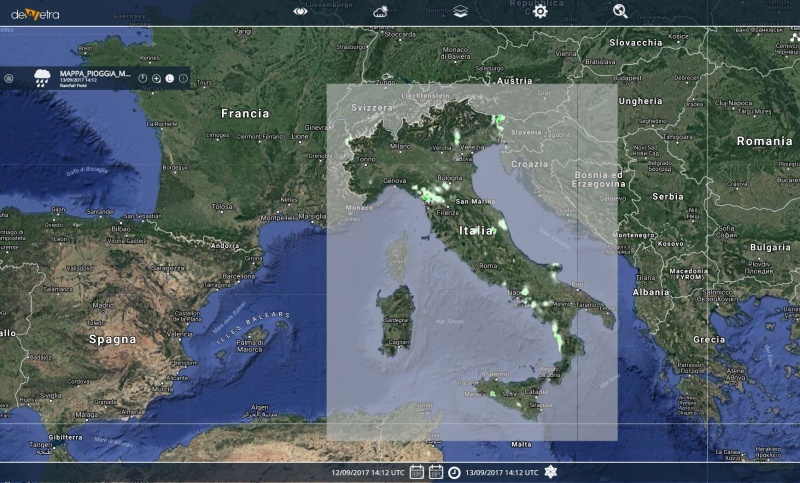Viewport: 800px width, 483px height.
Task: Click the eye observations icon in top toolbar
Action: [x=300, y=11]
